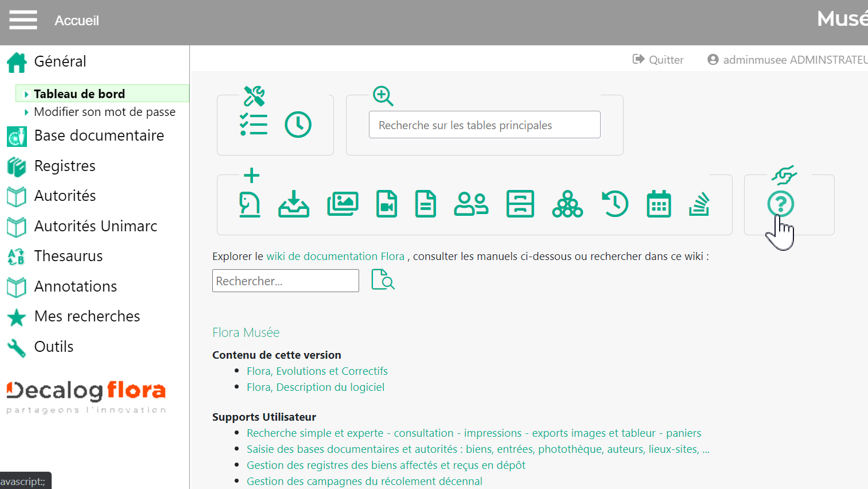Open the wiki de documentation Flora link

pyautogui.click(x=335, y=257)
